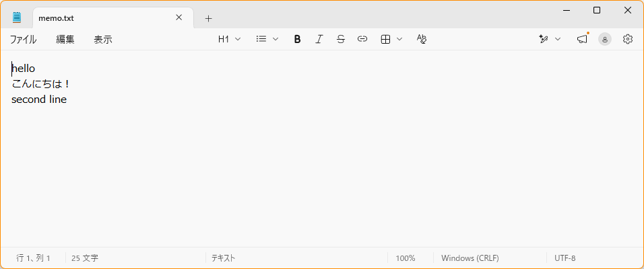Toggle bold formatting

click(298, 40)
